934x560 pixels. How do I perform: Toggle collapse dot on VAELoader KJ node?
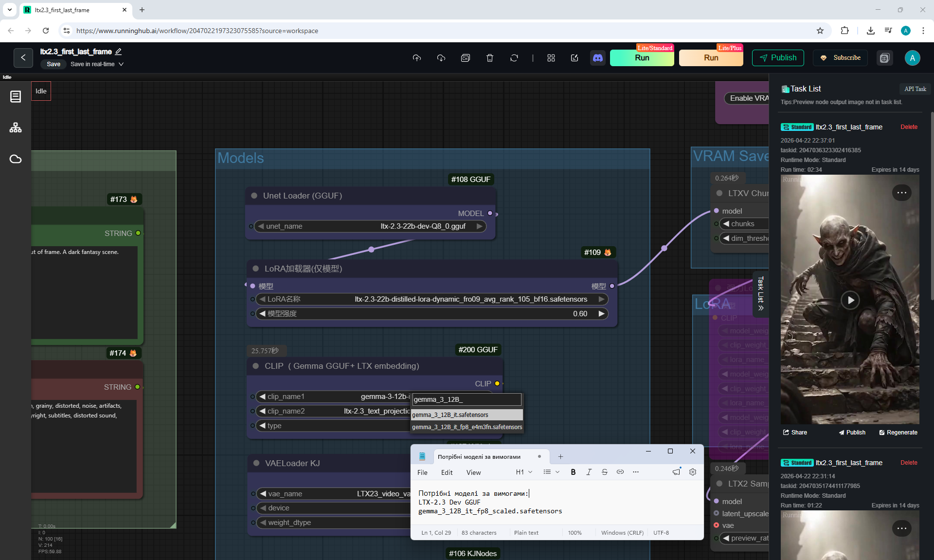point(256,463)
